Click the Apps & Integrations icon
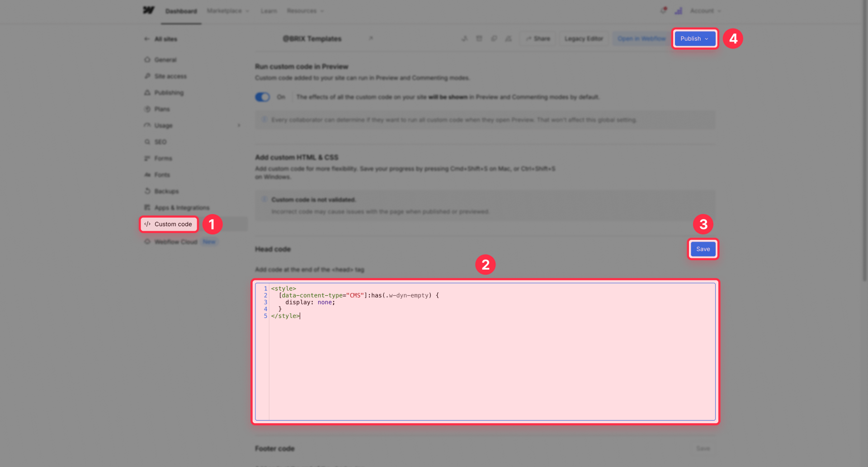The height and width of the screenshot is (467, 868). 147,207
